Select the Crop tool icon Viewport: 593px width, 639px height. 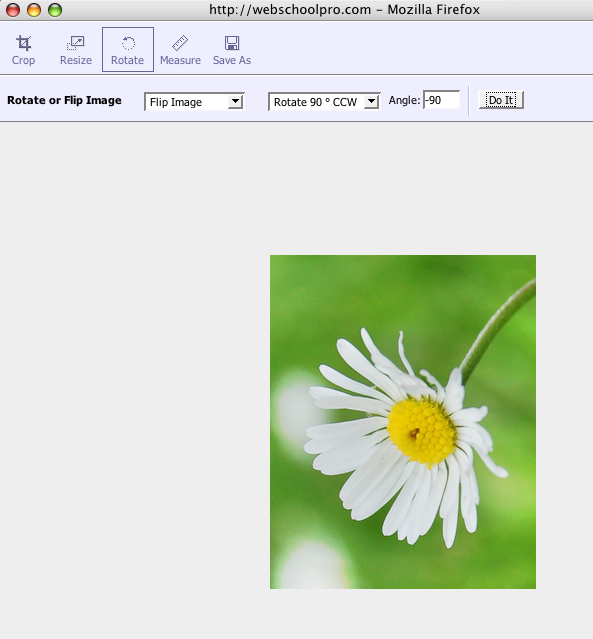(x=23, y=44)
